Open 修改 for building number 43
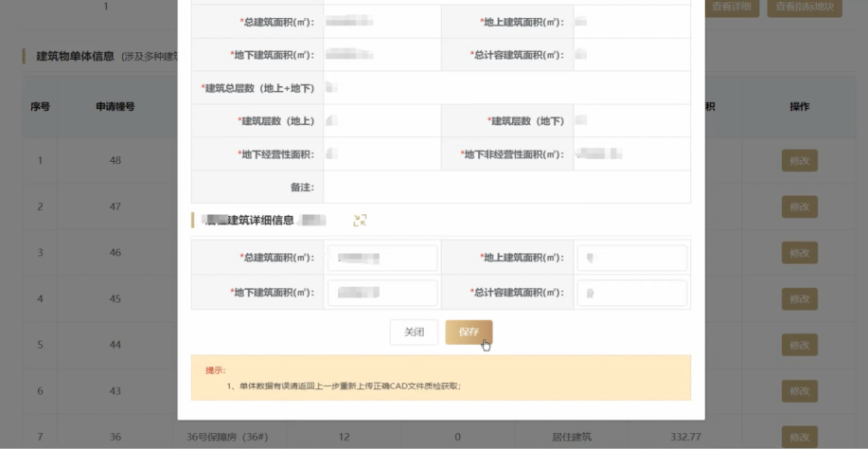Screen dimensions: 868x449 pyautogui.click(x=799, y=391)
